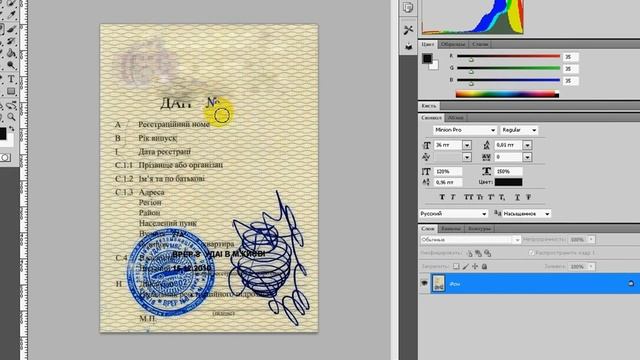Toggle Superscript text style
Viewport: 640px width, 360px height.
[491, 197]
